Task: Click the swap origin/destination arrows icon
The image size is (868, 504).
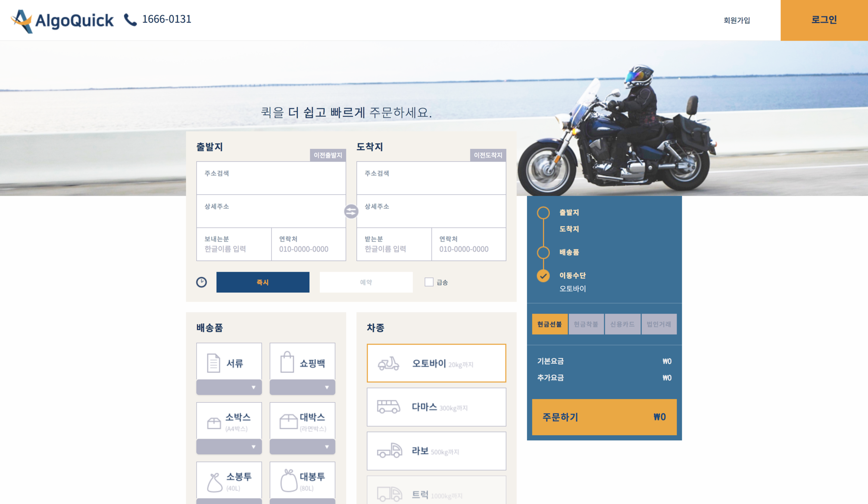Action: (x=351, y=211)
